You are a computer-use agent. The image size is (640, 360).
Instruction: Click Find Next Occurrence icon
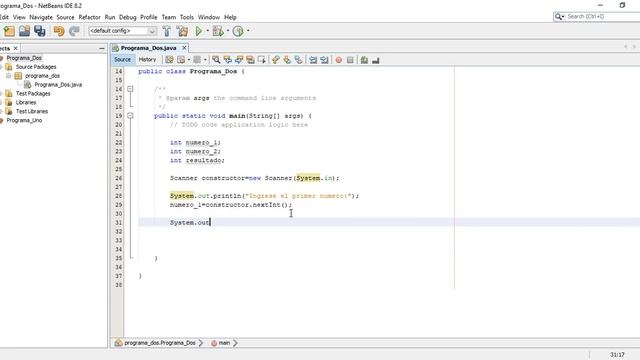coord(239,60)
